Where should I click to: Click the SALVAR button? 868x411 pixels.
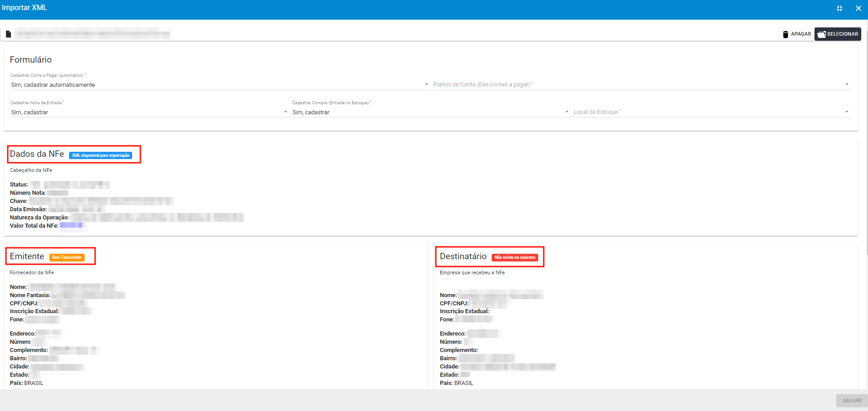852,400
